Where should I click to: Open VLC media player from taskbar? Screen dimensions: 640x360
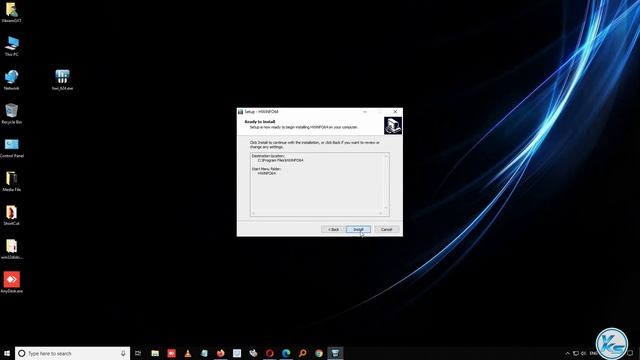[188, 353]
